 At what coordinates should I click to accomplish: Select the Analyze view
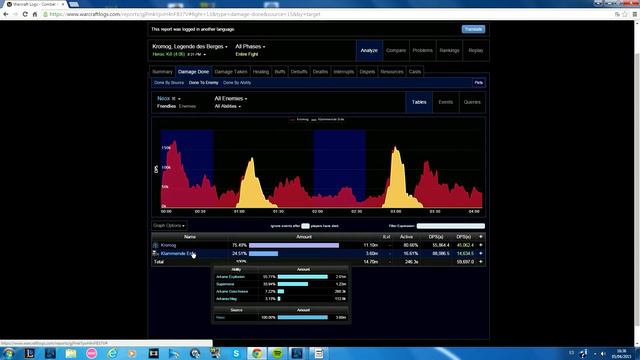pos(369,50)
